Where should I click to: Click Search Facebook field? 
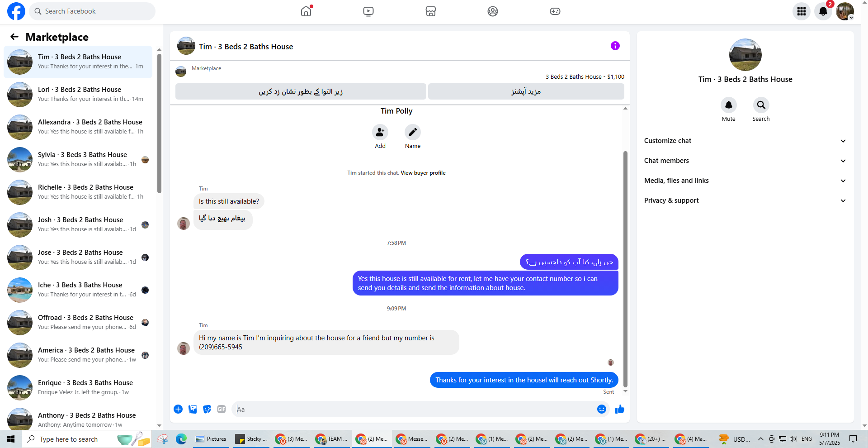coord(92,11)
